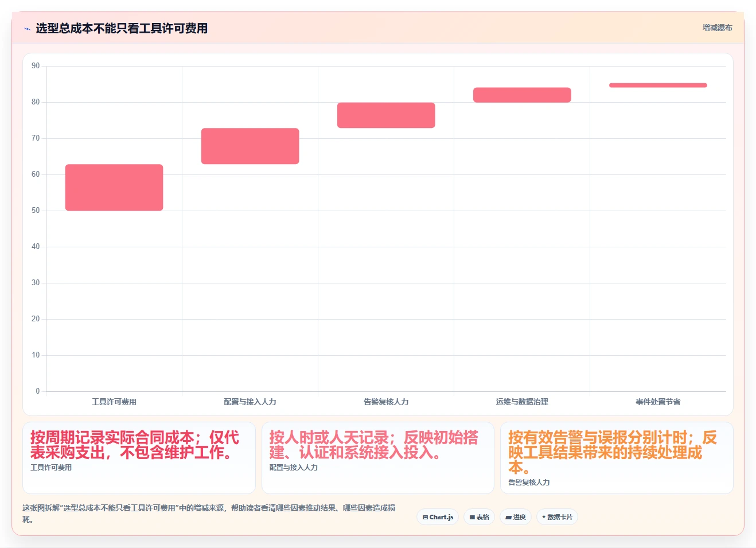Screen dimensions: 756x548
Task: Click the y-axis value 10
Action: [x=36, y=355]
